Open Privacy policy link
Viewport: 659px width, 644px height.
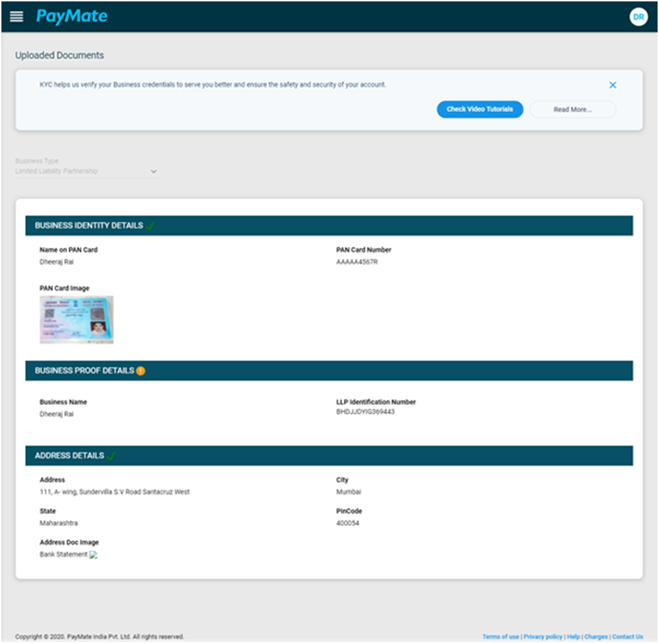(542, 636)
